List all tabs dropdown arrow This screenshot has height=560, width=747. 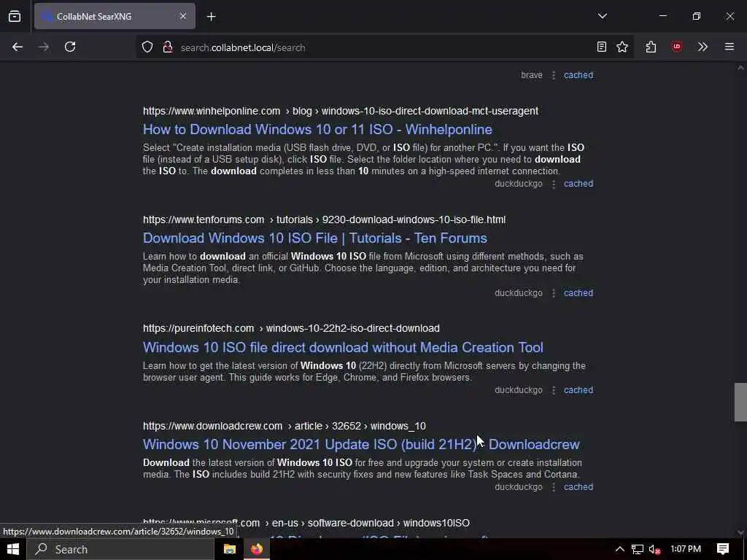(602, 16)
